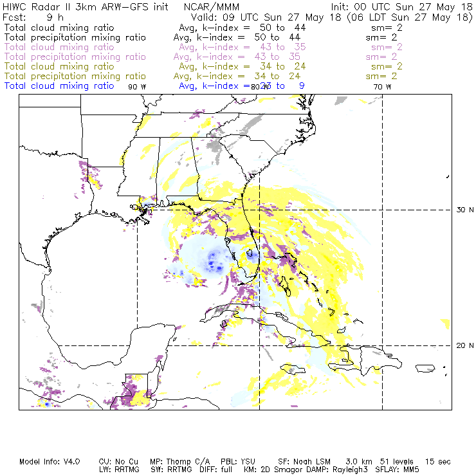
Task: Select the "15 sec" time step text
Action: coord(438,462)
